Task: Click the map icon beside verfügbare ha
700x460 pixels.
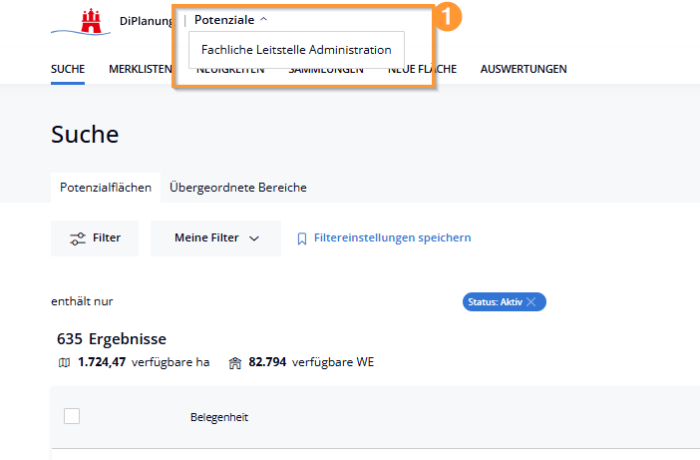Action: tap(65, 362)
